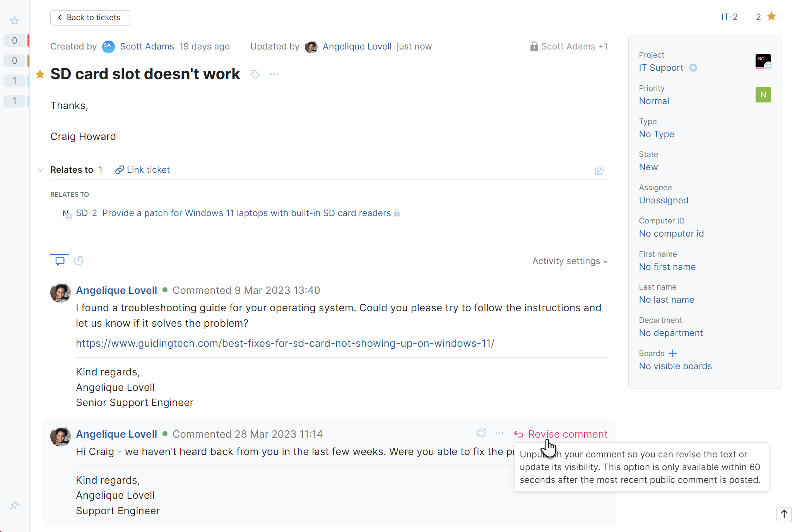
Task: Click the pin icon in left sidebar
Action: [x=14, y=505]
